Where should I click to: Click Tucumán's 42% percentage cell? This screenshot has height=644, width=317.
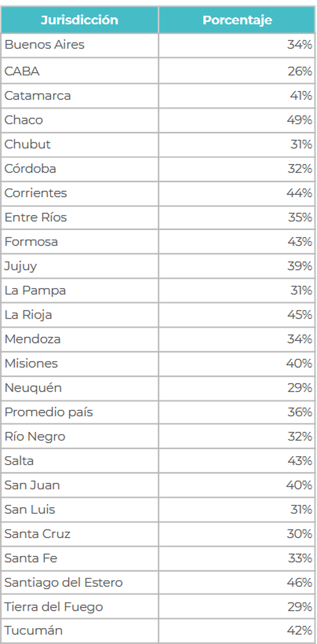coord(299,631)
